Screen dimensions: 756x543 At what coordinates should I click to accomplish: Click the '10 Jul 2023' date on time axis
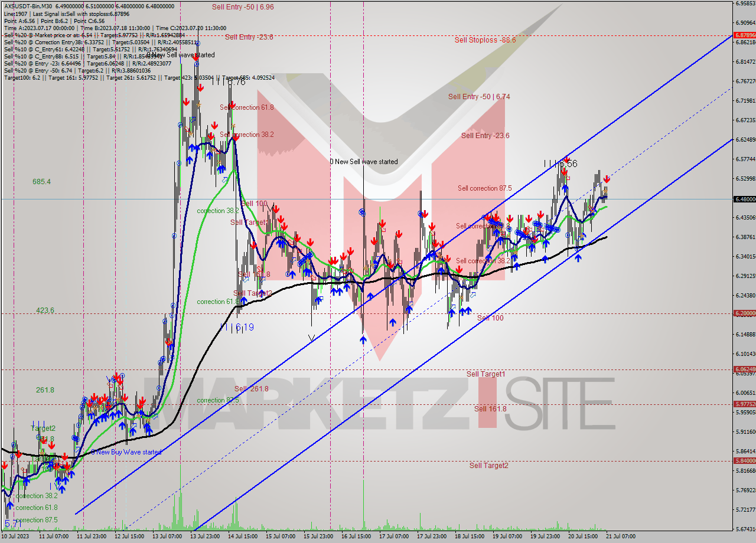tap(16, 537)
